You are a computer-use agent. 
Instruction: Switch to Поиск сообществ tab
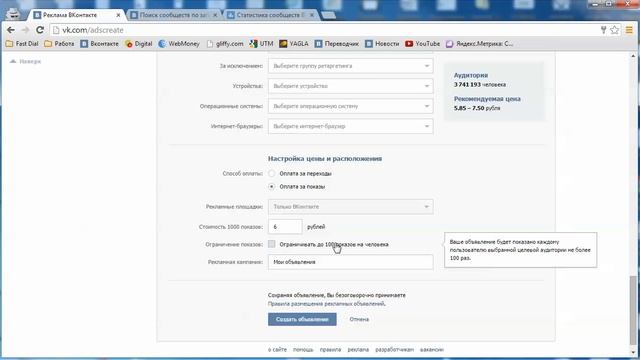coord(173,15)
